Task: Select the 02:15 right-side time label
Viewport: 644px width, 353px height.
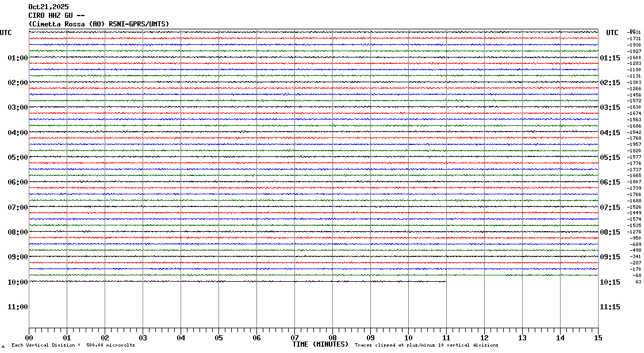Action: pyautogui.click(x=609, y=83)
